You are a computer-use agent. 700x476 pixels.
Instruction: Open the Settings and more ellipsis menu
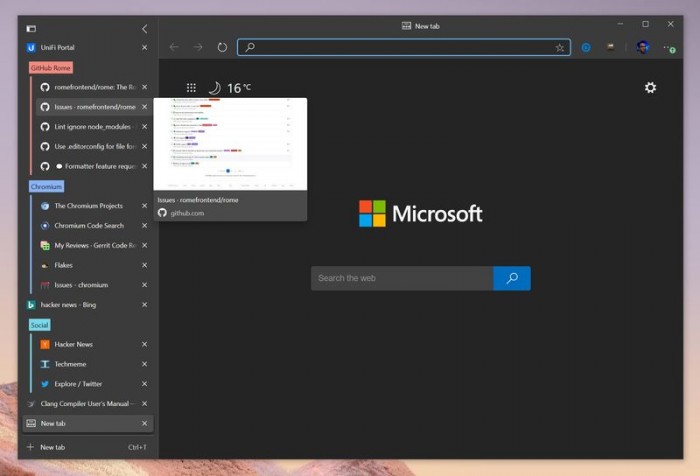click(668, 47)
